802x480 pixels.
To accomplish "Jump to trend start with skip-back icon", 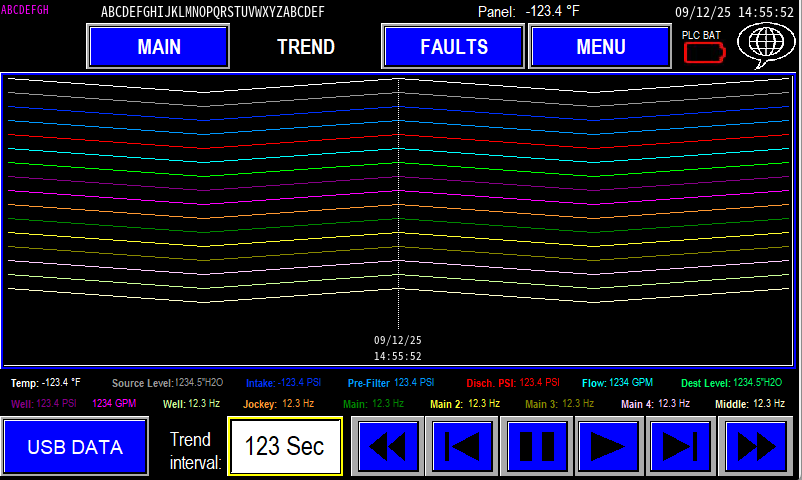I will (x=462, y=446).
